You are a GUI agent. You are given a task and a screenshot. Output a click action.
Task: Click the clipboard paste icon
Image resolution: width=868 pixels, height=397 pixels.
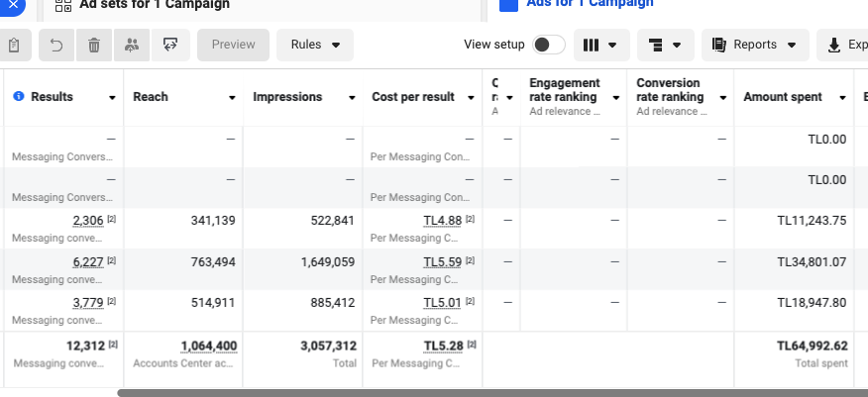(x=13, y=45)
